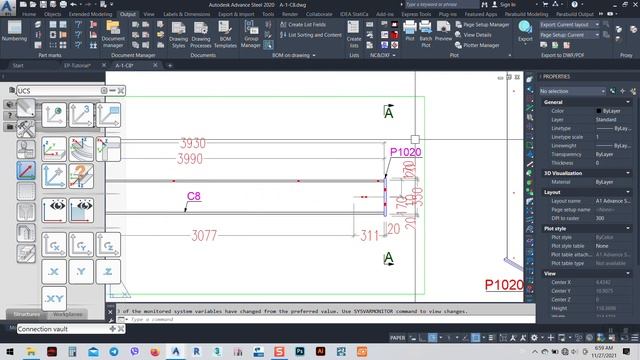Click List Sorting and Content
This screenshot has width=640, height=360.
[311, 35]
